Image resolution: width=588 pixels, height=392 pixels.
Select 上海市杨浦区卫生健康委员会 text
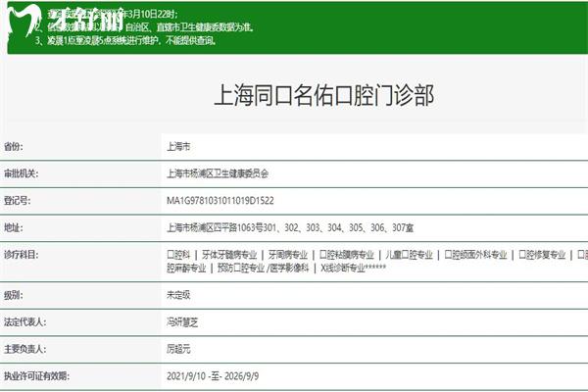(x=218, y=173)
